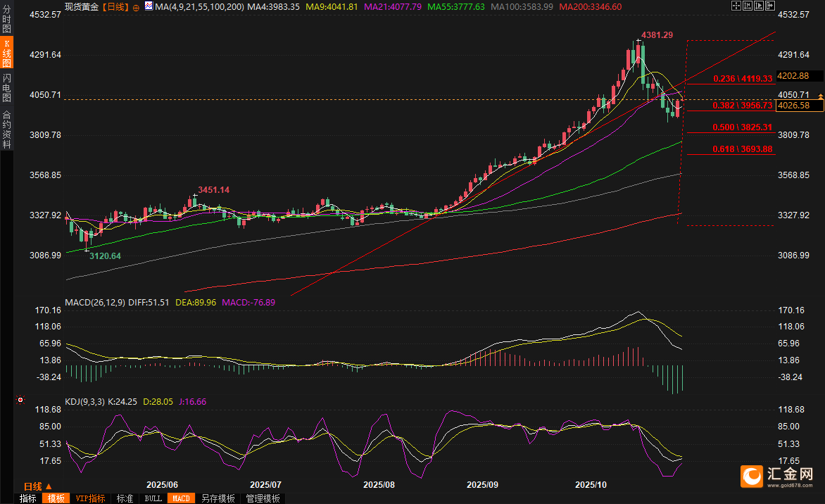Click the crosshair cursor icon at top right
Viewport: 825px width, 504px height.
[x=736, y=6]
